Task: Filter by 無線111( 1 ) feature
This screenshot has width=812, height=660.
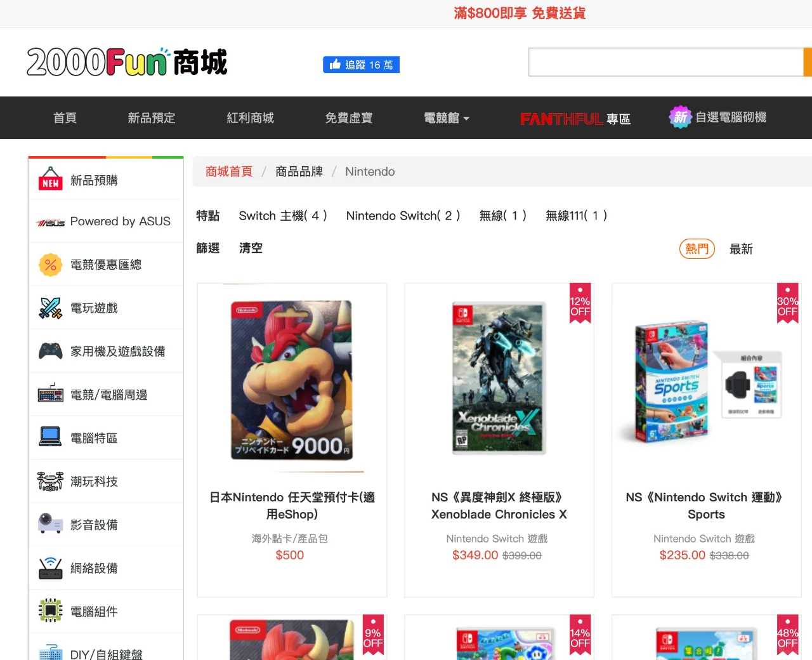Action: [577, 216]
